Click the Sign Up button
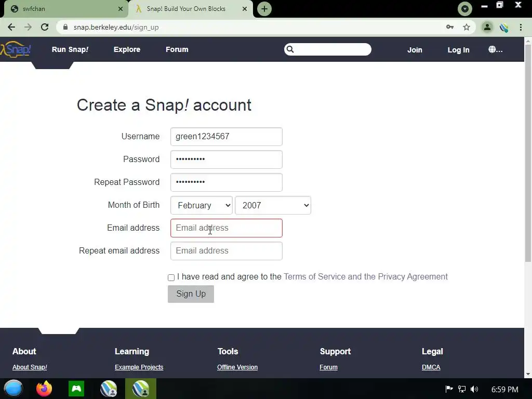The width and height of the screenshot is (532, 399). pyautogui.click(x=191, y=294)
